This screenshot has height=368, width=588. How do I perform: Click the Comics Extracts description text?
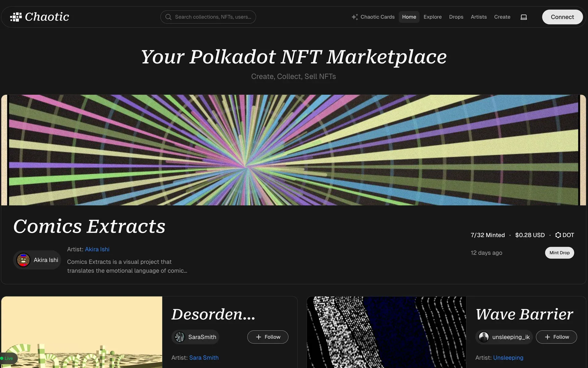127,266
